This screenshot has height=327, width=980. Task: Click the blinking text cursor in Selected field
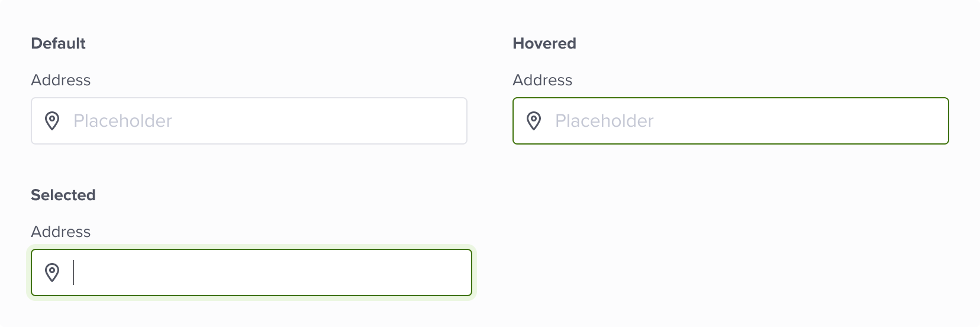coord(74,272)
